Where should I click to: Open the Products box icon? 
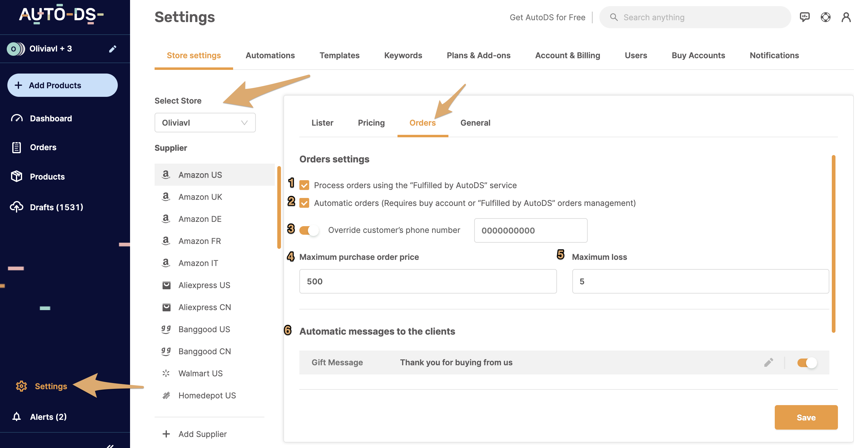17,177
